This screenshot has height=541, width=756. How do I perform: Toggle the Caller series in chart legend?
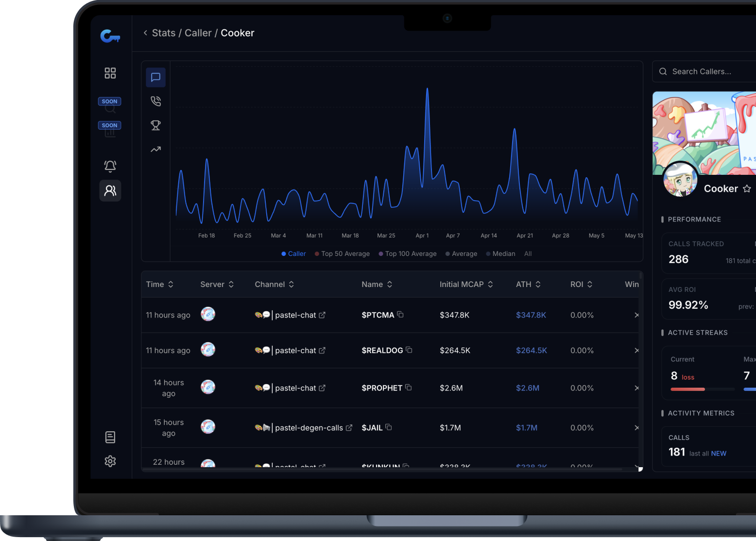click(293, 254)
